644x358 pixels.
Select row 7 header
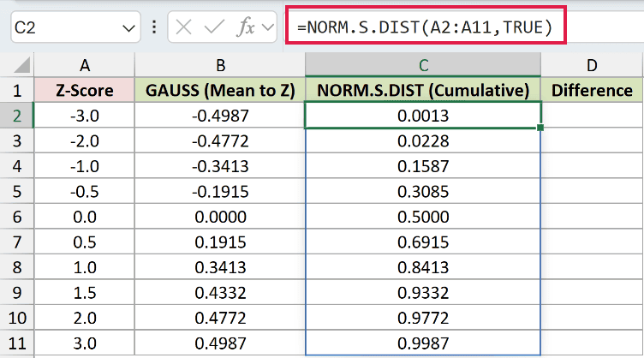click(17, 242)
